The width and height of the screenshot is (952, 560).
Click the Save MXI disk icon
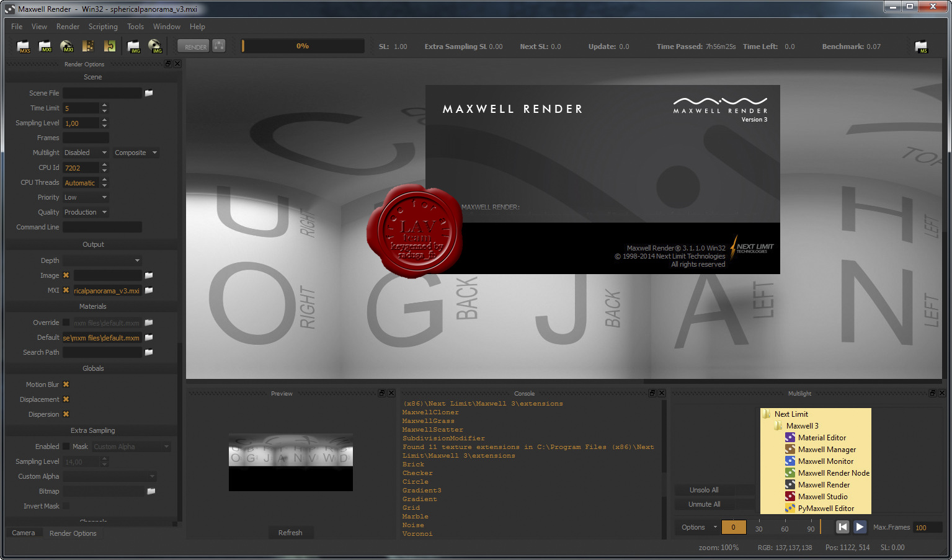click(66, 47)
